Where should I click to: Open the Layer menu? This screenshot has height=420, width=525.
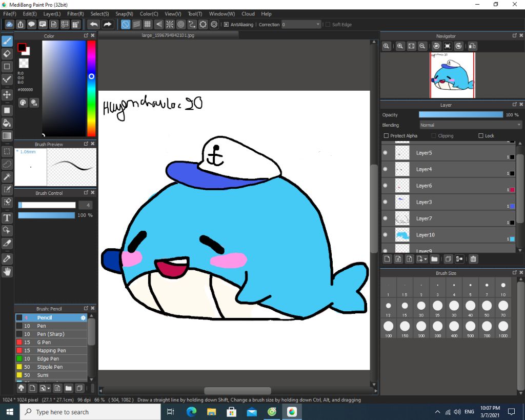tap(52, 14)
